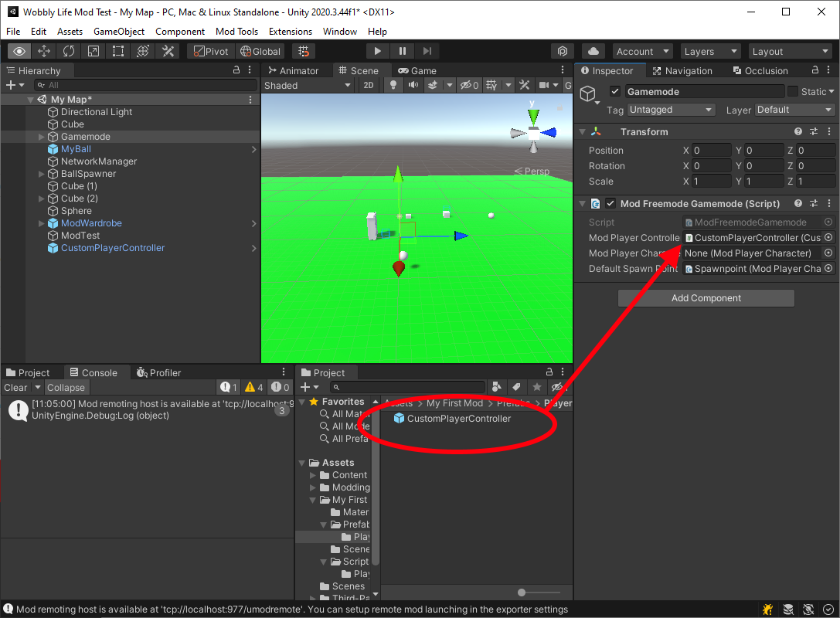Image resolution: width=840 pixels, height=618 pixels.
Task: Toggle Pivot handle position button
Action: pos(211,52)
